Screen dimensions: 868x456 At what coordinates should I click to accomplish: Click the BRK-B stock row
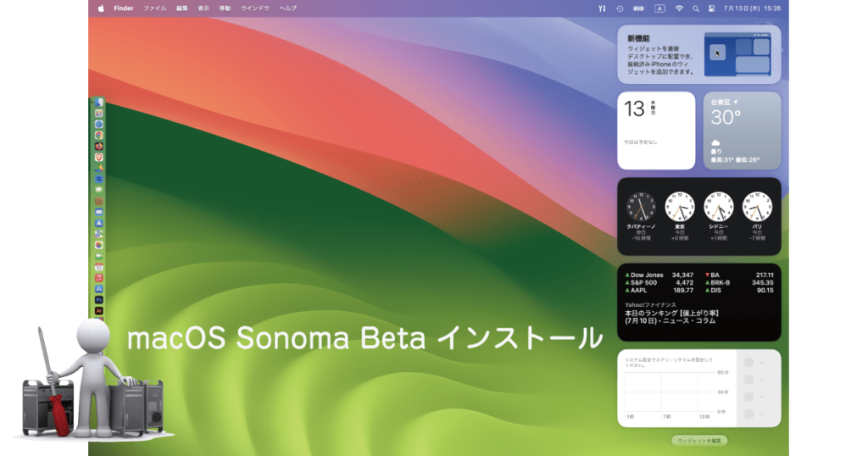739,283
